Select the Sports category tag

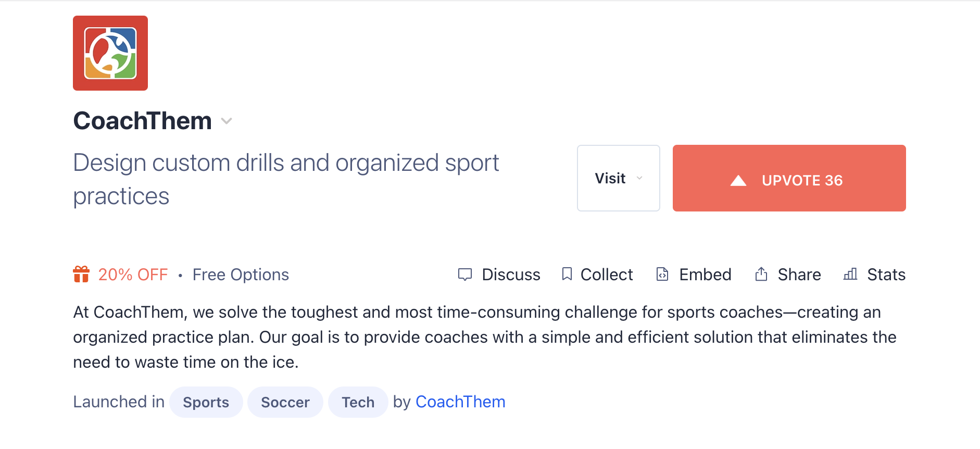(206, 402)
